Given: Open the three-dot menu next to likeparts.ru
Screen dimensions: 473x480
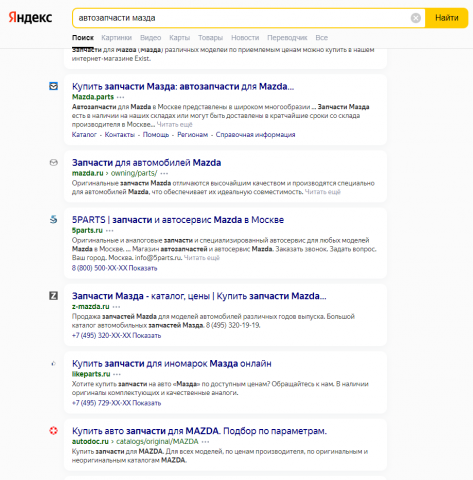Looking at the screenshot, I should 117,374.
